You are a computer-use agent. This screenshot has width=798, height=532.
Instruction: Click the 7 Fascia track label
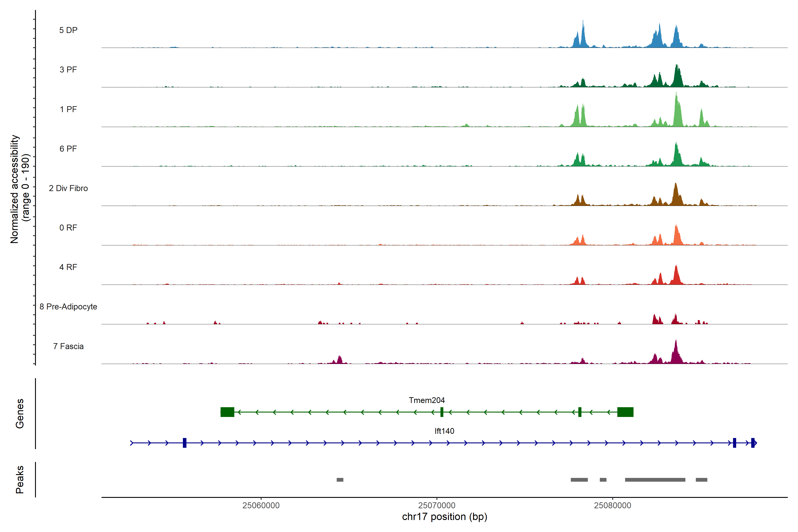click(x=68, y=346)
